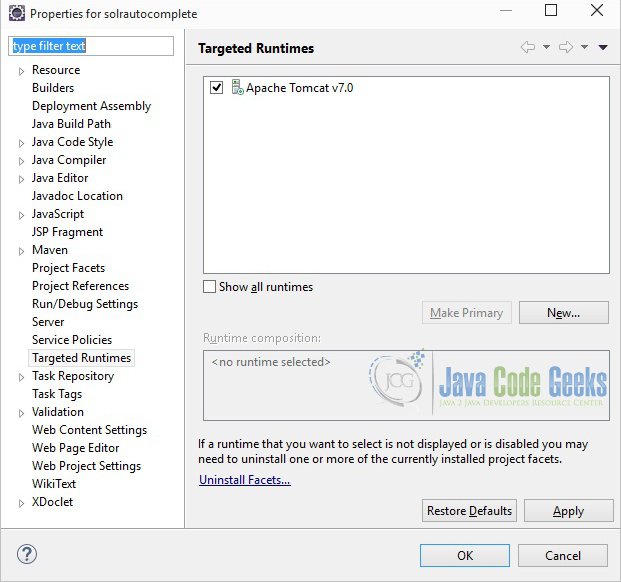Viewport: 621px width, 582px height.
Task: Select Builders in the properties tree
Action: pyautogui.click(x=53, y=88)
